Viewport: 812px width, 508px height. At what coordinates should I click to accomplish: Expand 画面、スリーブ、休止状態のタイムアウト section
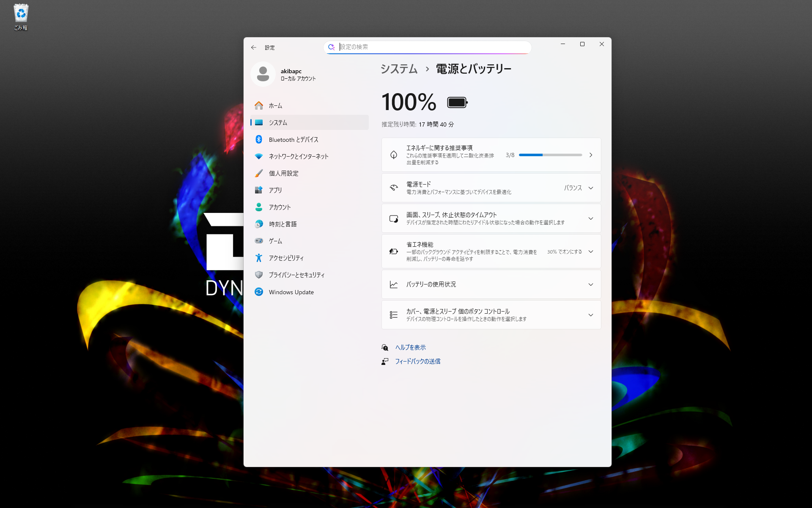pyautogui.click(x=590, y=218)
